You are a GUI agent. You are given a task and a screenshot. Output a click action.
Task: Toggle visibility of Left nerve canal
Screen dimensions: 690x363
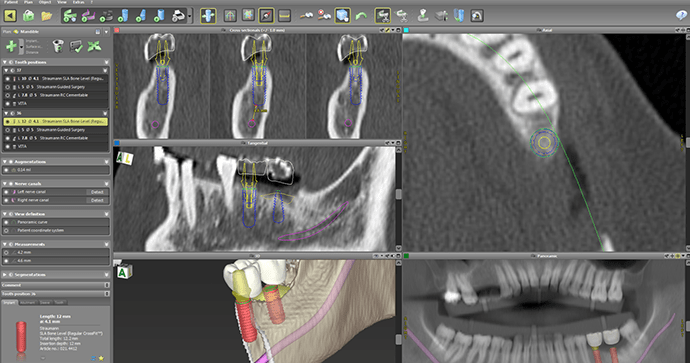(7, 192)
